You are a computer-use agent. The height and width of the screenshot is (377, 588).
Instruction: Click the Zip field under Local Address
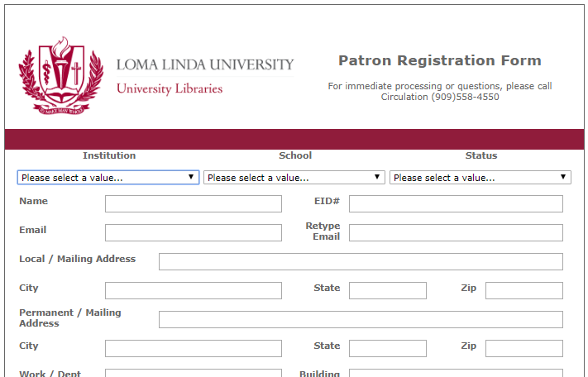(x=523, y=291)
